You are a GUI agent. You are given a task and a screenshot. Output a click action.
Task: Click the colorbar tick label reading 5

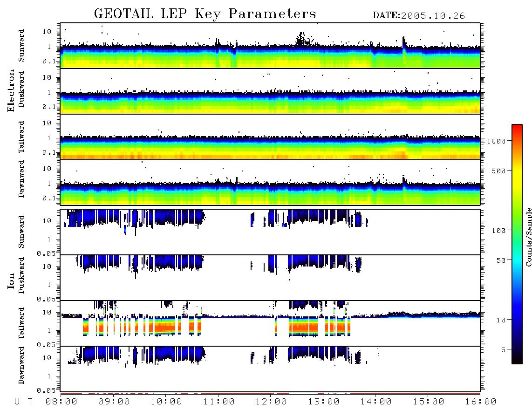tap(504, 350)
